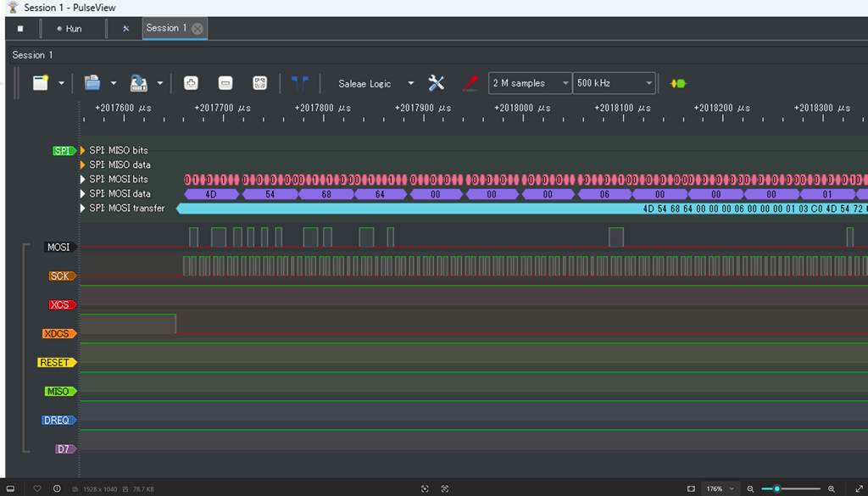The height and width of the screenshot is (496, 868).
Task: Click the zoom in plus icon
Action: pyautogui.click(x=191, y=83)
